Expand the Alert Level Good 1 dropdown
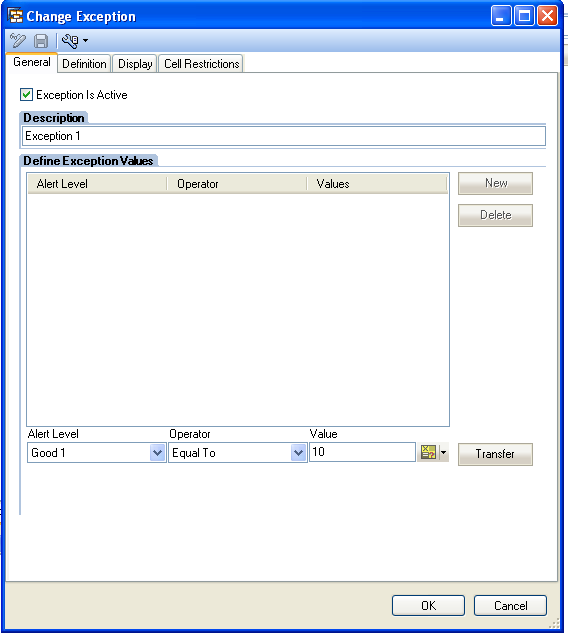Screen dimensions: 568x633 coord(157,453)
